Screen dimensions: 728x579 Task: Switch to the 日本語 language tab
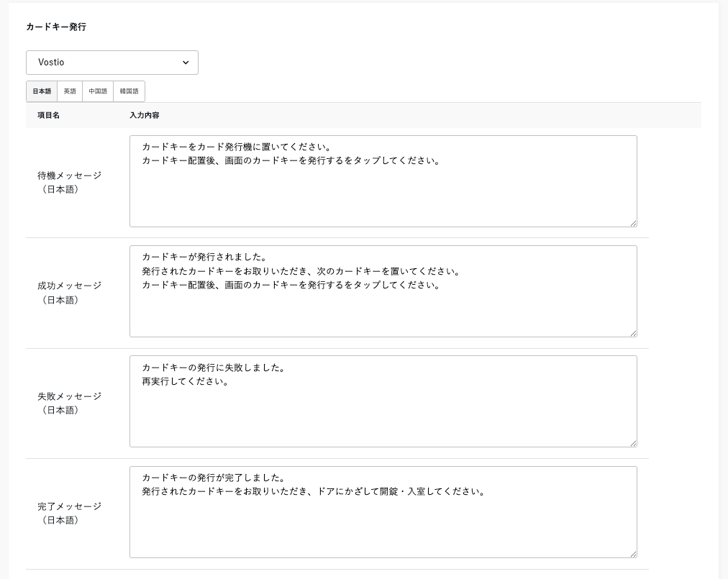point(42,91)
